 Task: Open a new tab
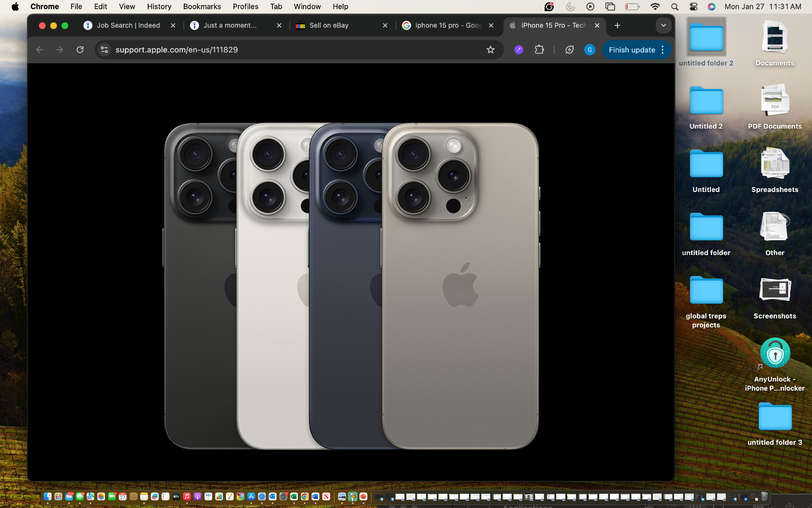click(617, 25)
